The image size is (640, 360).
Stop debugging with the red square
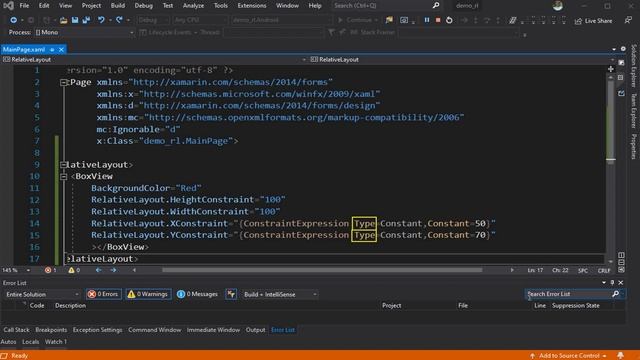pyautogui.click(x=438, y=20)
